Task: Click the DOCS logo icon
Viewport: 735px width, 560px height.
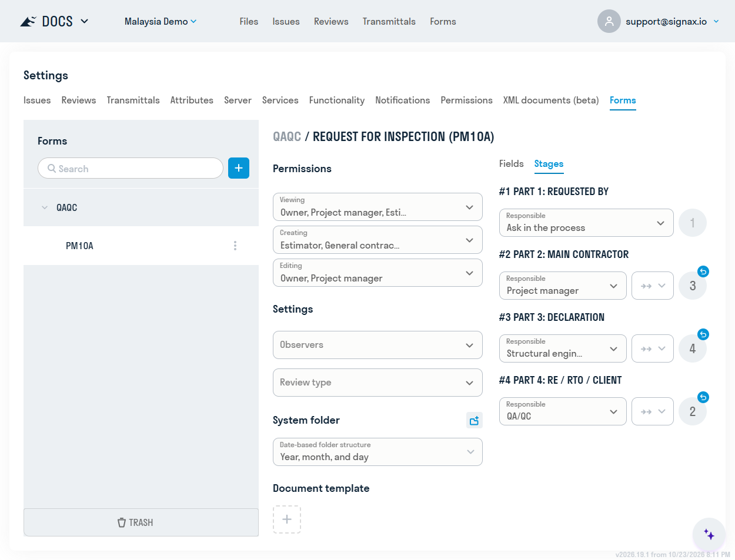Action: [x=28, y=22]
